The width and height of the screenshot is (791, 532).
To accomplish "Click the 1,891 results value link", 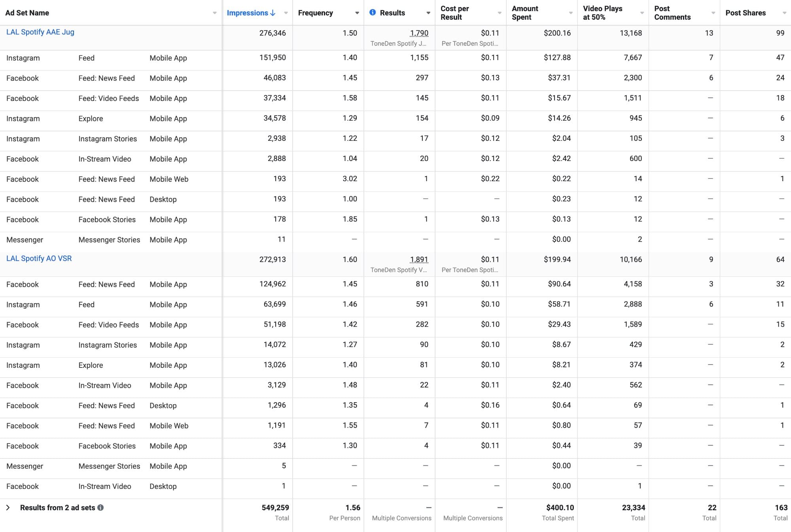I will (419, 259).
